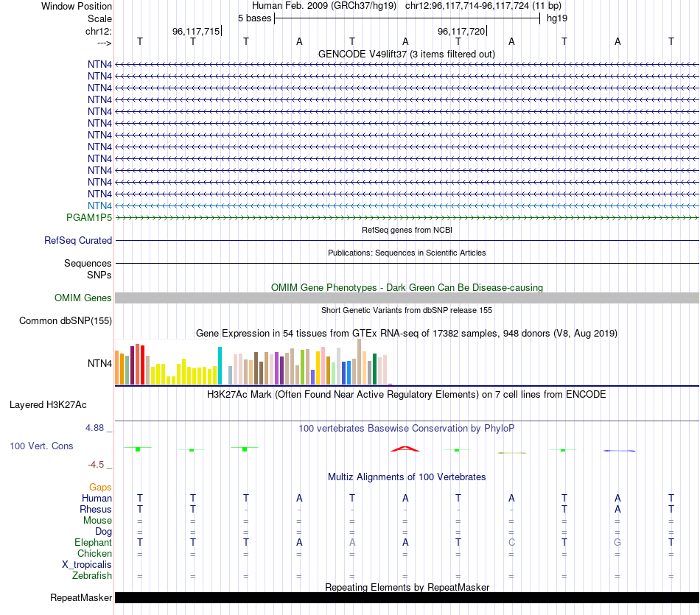
Task: Click the Multiz Alignments of 100 Vertebrates title
Action: [407, 477]
